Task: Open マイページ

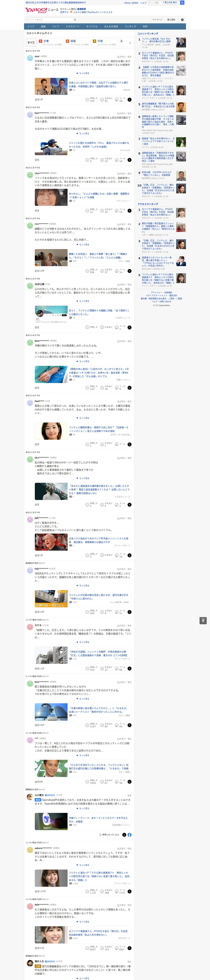Action: pos(157,20)
